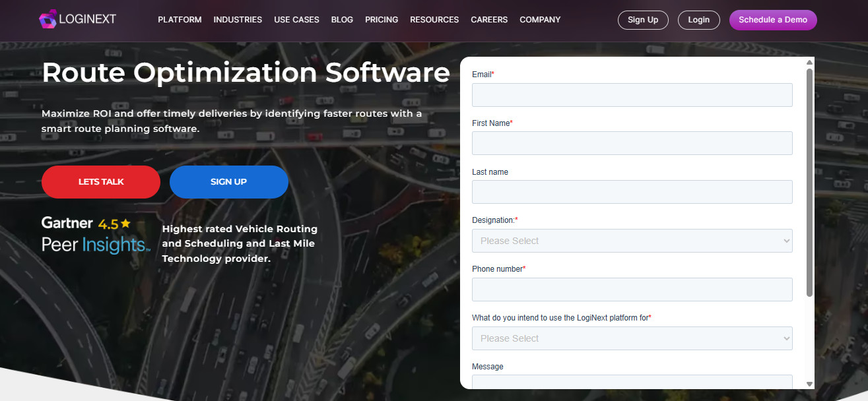
Task: Open the USE CASES menu
Action: click(x=296, y=20)
